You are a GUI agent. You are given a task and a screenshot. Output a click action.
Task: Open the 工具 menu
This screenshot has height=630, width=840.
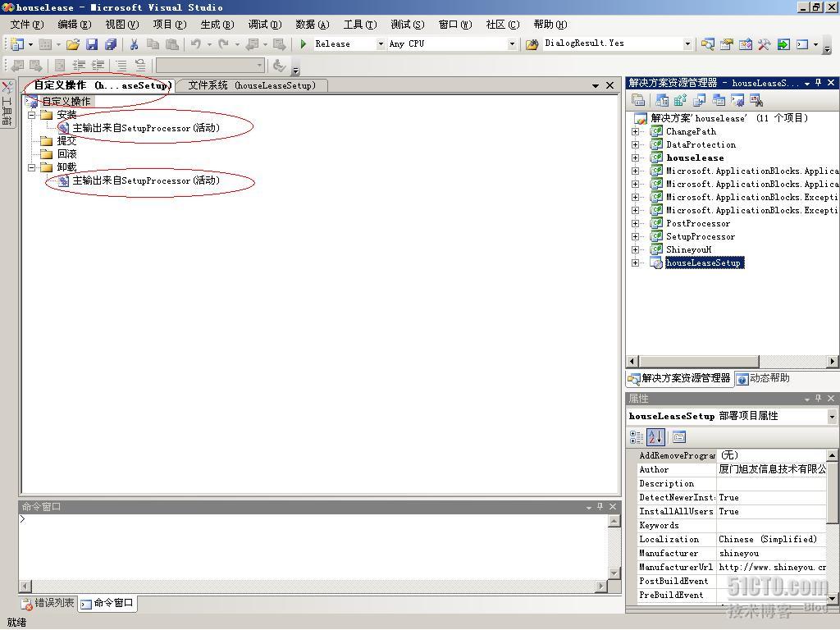360,25
